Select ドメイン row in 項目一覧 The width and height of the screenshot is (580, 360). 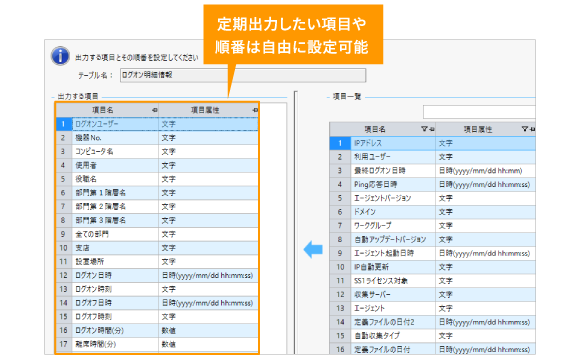(432, 212)
